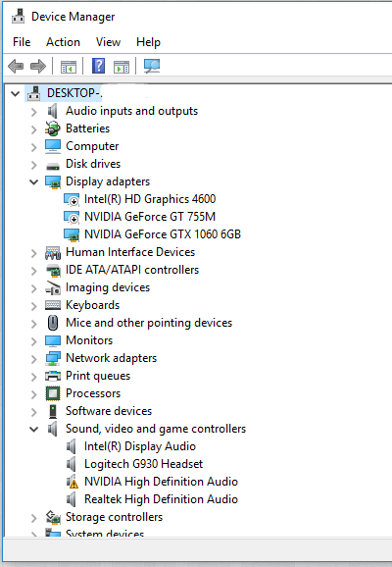This screenshot has height=567, width=392.
Task: Select Realtek High Definition Audio device
Action: click(x=161, y=499)
